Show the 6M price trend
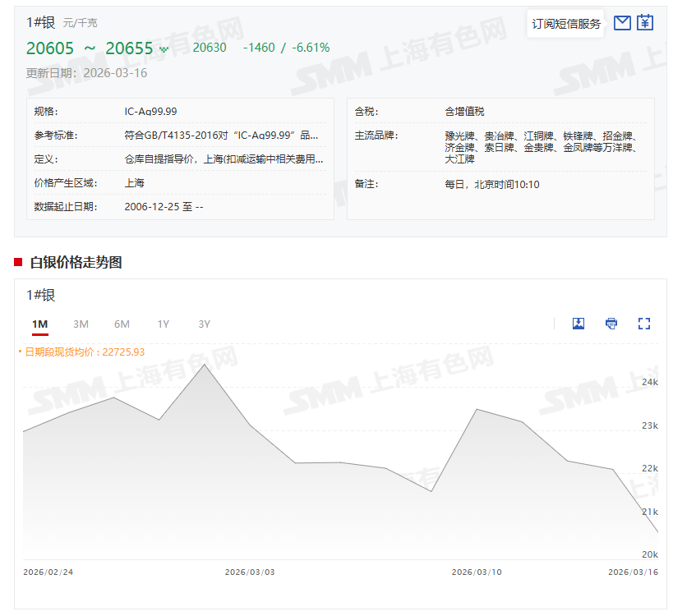 click(x=122, y=324)
